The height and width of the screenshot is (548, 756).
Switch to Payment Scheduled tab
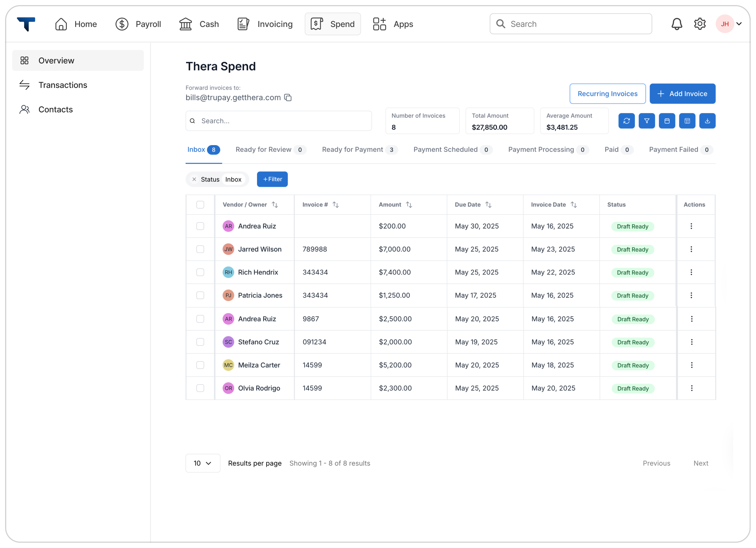[x=453, y=150]
